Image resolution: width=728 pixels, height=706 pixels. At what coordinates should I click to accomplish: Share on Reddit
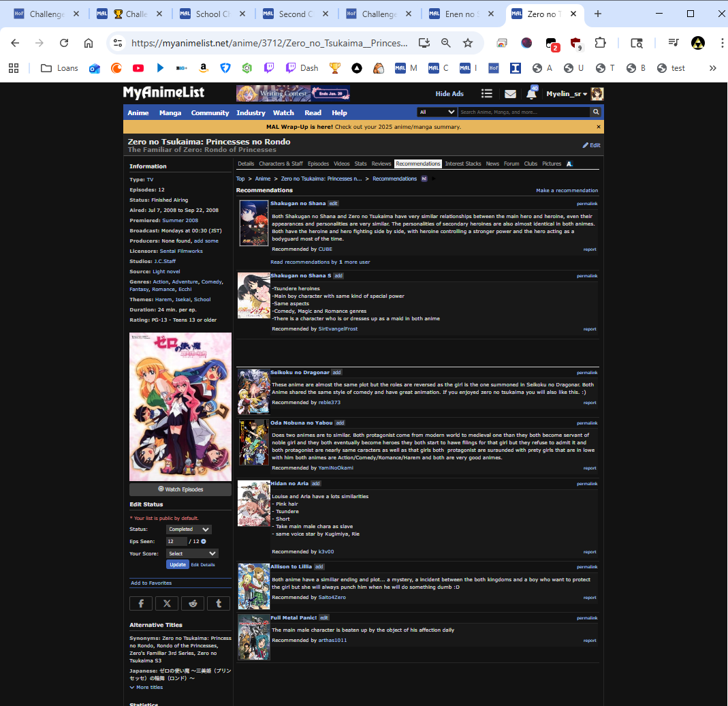[x=193, y=603]
